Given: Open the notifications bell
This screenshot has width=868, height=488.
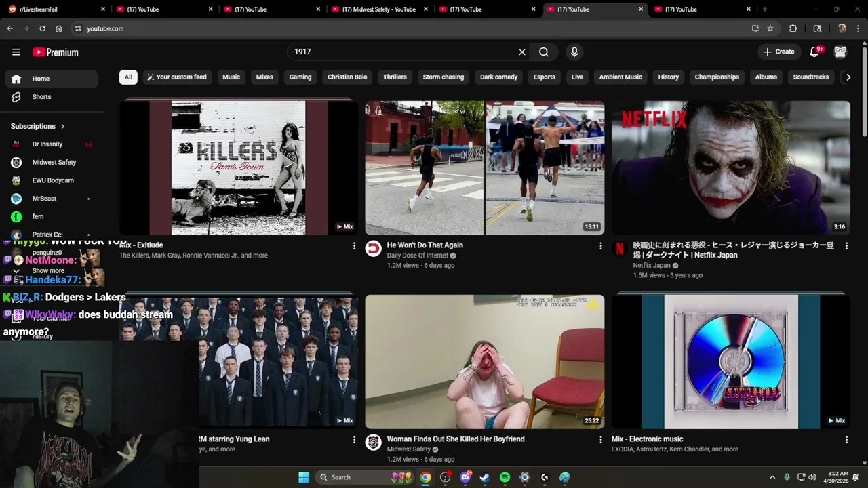Looking at the screenshot, I should (x=814, y=52).
